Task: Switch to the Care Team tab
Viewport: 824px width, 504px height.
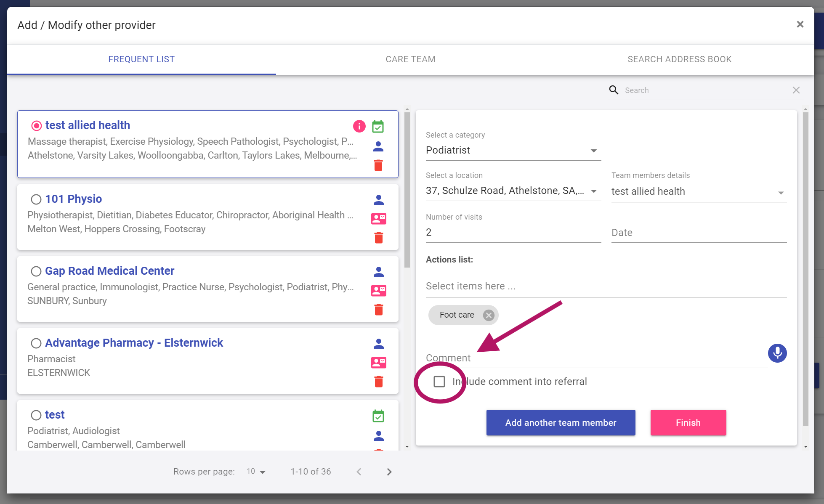Action: [x=410, y=59]
